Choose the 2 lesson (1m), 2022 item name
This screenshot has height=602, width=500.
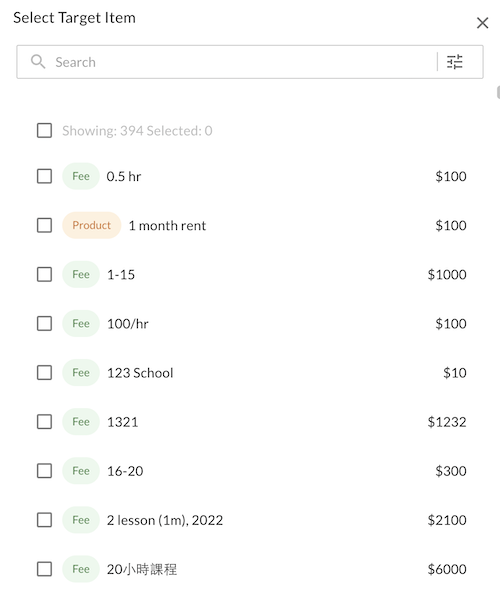165,520
